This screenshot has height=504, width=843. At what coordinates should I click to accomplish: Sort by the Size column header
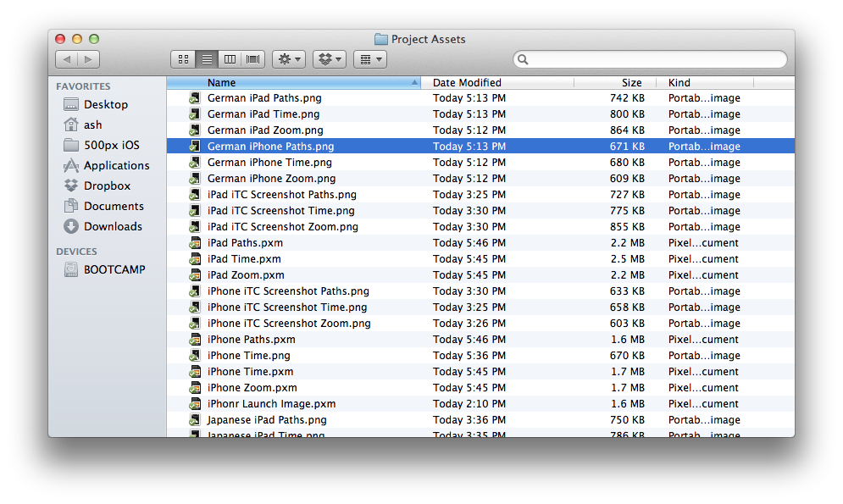tap(631, 82)
